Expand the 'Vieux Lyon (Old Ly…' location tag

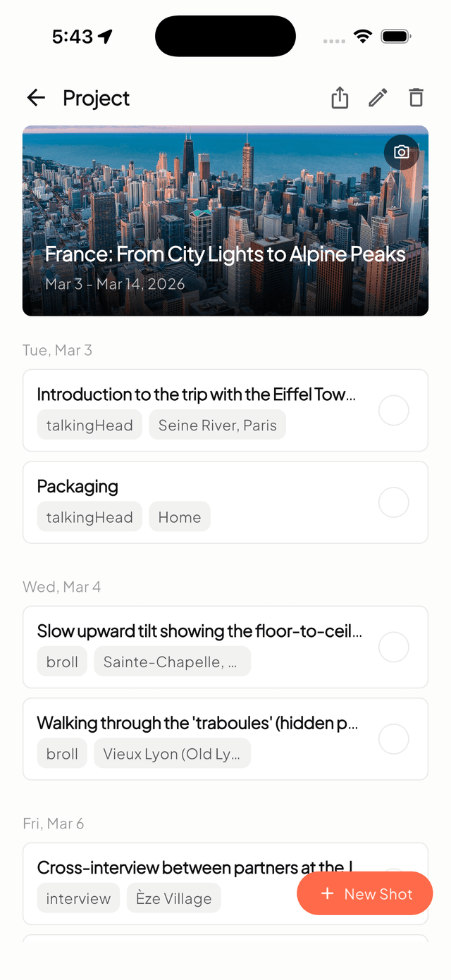(x=172, y=753)
